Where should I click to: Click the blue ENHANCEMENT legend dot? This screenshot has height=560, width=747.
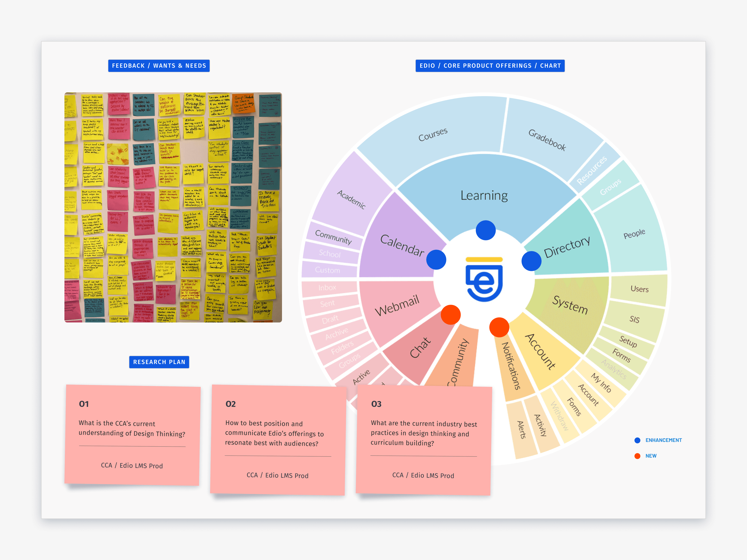638,440
